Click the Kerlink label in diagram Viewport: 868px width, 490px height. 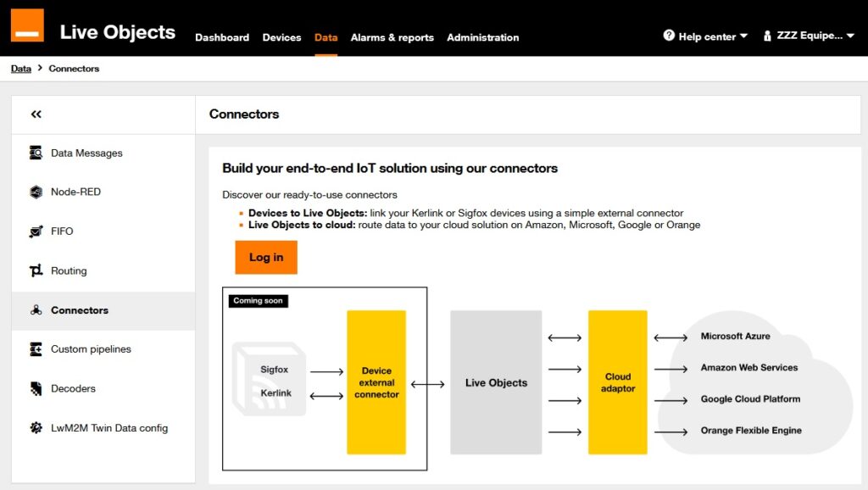tap(275, 393)
